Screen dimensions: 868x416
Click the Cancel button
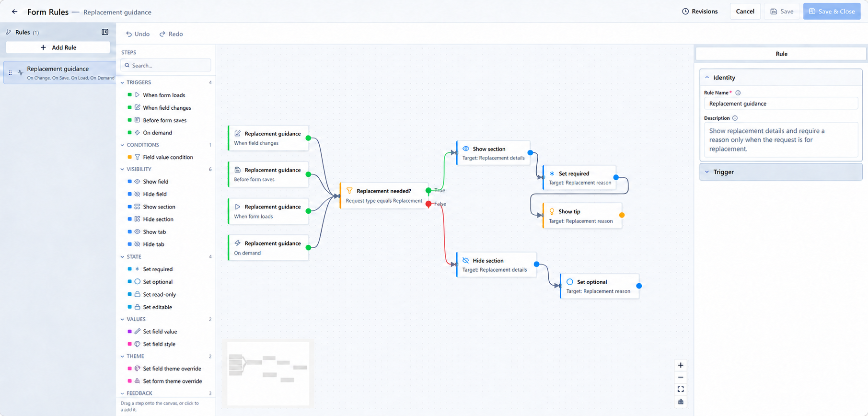745,12
